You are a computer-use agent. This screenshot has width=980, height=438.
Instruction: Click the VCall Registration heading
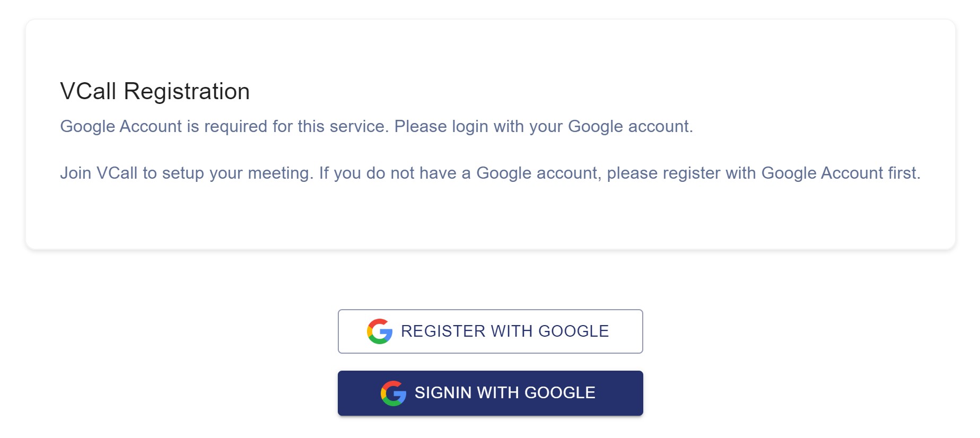(x=155, y=91)
